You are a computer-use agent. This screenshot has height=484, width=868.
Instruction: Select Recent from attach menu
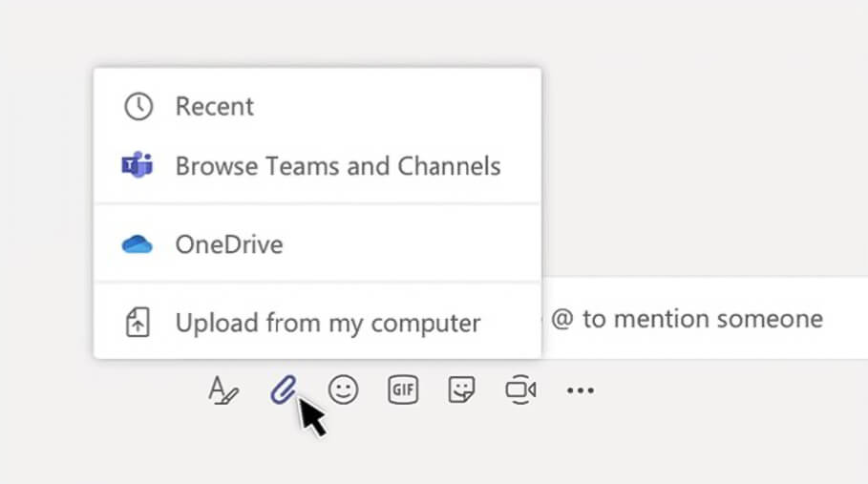click(318, 106)
